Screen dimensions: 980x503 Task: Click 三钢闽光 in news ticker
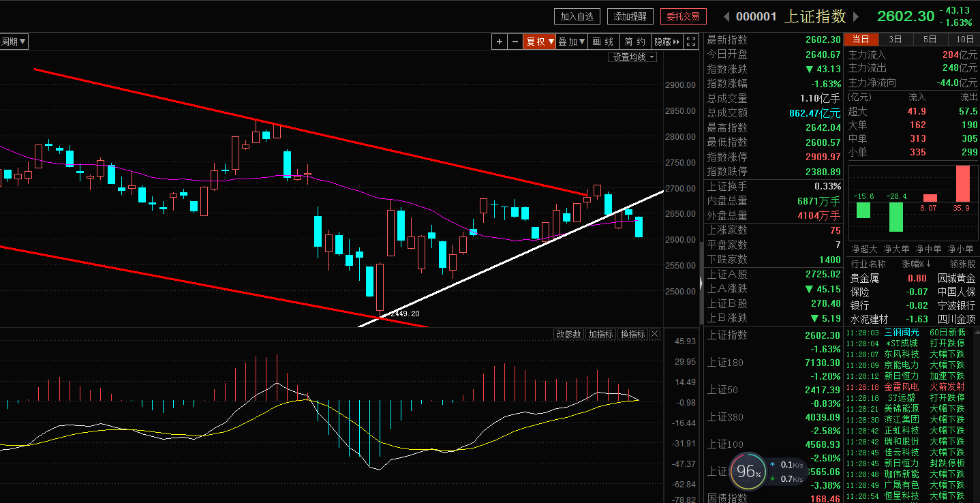click(901, 332)
